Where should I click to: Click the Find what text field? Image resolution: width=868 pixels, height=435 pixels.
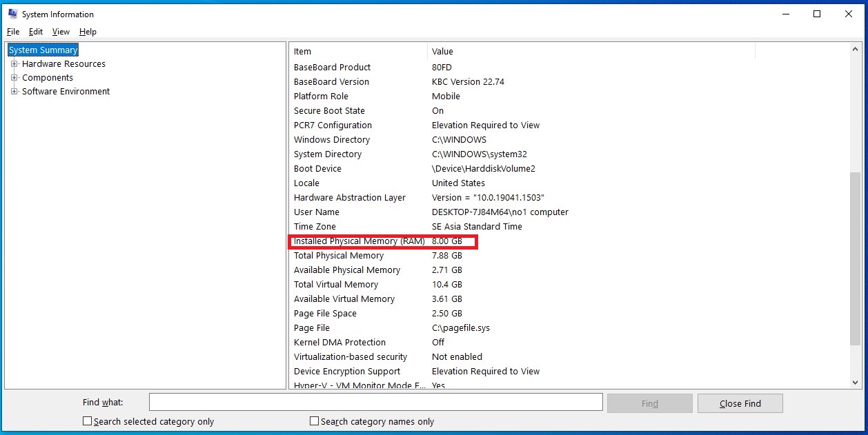click(375, 403)
